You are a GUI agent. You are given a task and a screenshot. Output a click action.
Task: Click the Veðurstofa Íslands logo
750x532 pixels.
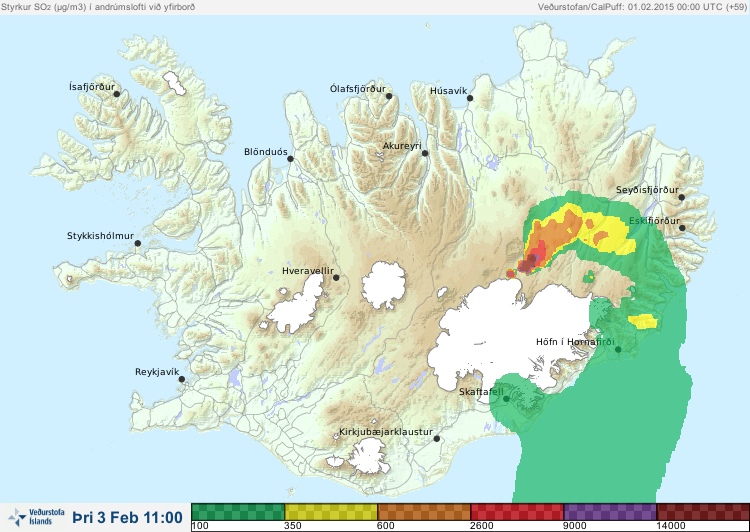(36, 517)
